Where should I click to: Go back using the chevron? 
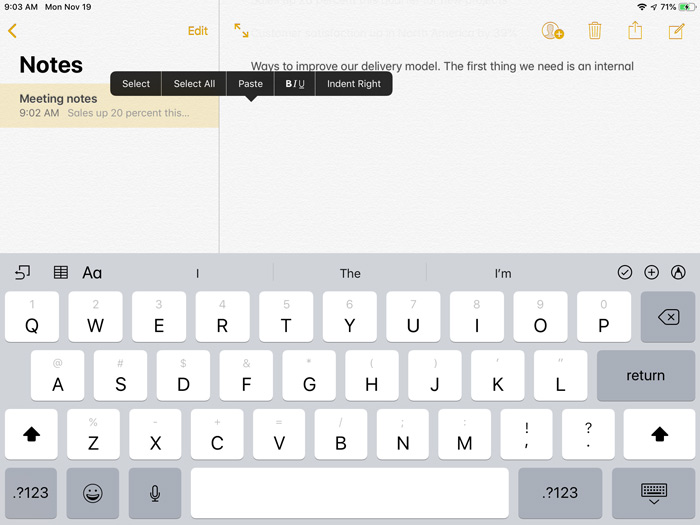(12, 31)
